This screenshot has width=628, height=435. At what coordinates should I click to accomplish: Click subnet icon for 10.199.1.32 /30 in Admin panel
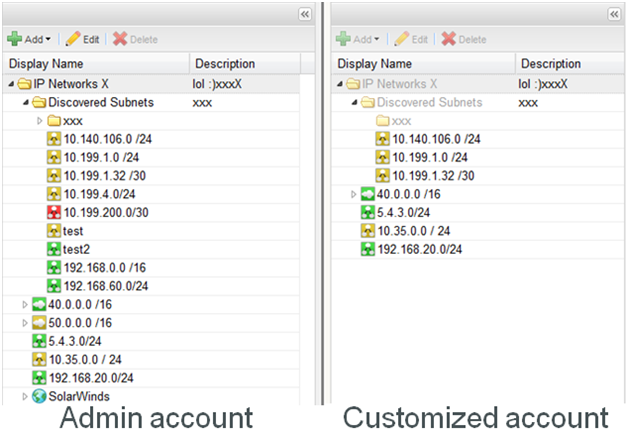click(x=54, y=176)
